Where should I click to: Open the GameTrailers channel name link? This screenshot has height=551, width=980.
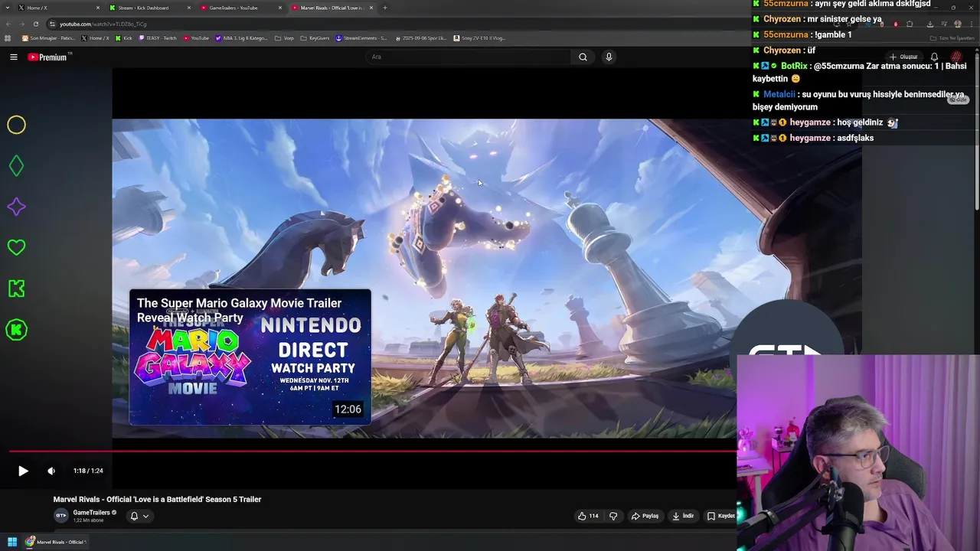[91, 513]
